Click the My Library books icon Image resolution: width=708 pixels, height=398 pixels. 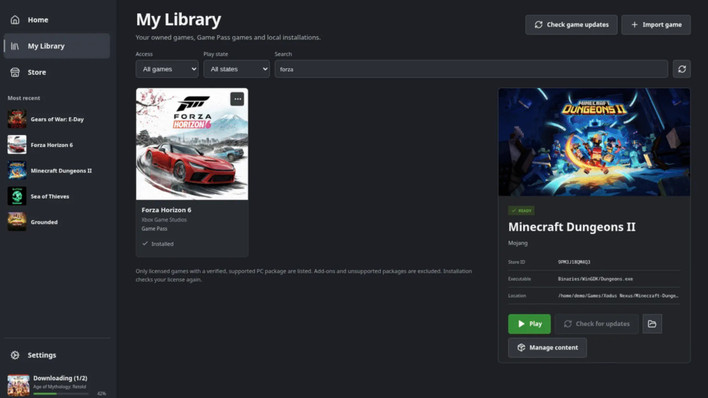click(x=15, y=46)
